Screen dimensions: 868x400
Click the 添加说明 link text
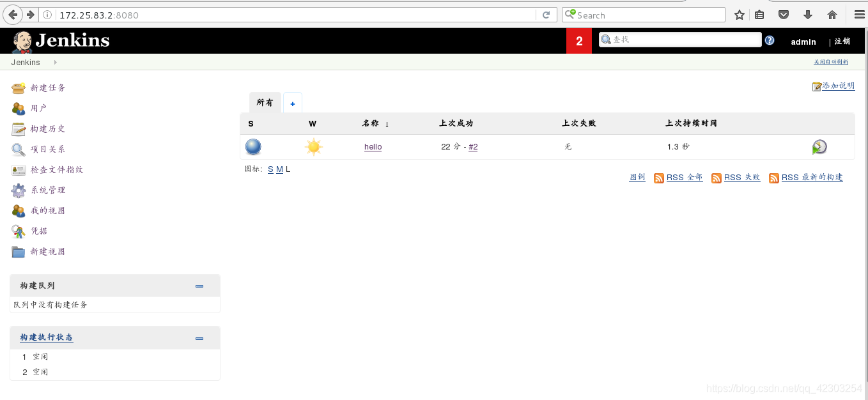(x=839, y=86)
